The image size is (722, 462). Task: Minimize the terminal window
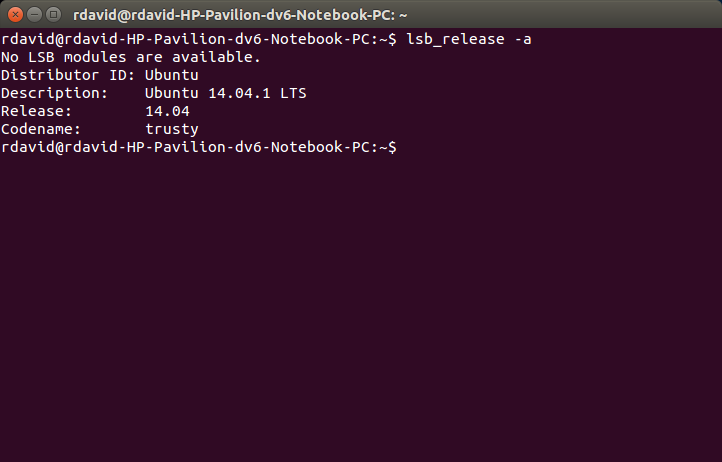35,15
